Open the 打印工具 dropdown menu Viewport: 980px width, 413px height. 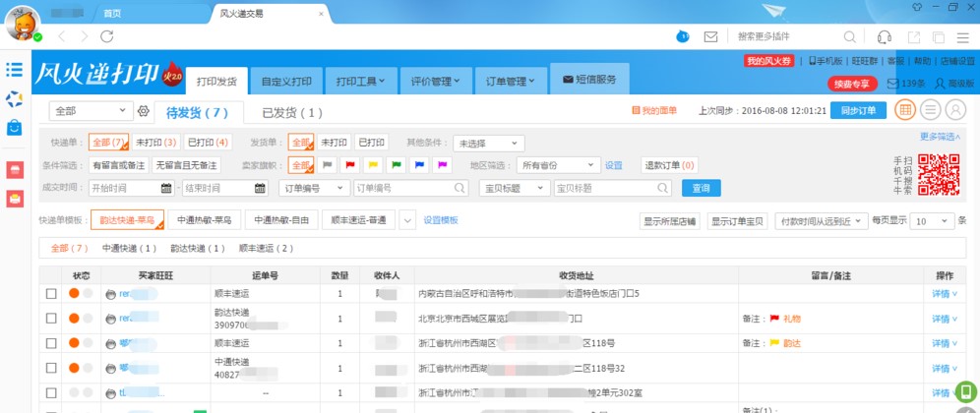pos(360,81)
